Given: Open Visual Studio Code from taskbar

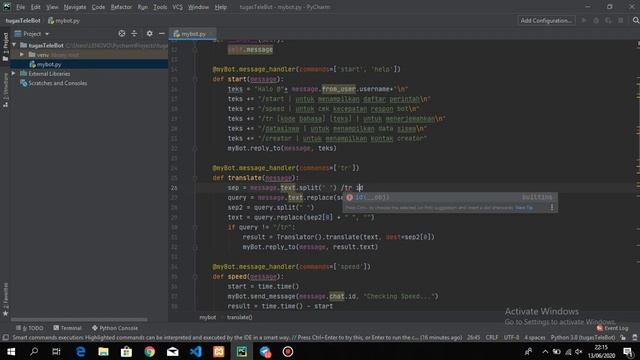Looking at the screenshot, I should tap(196, 351).
